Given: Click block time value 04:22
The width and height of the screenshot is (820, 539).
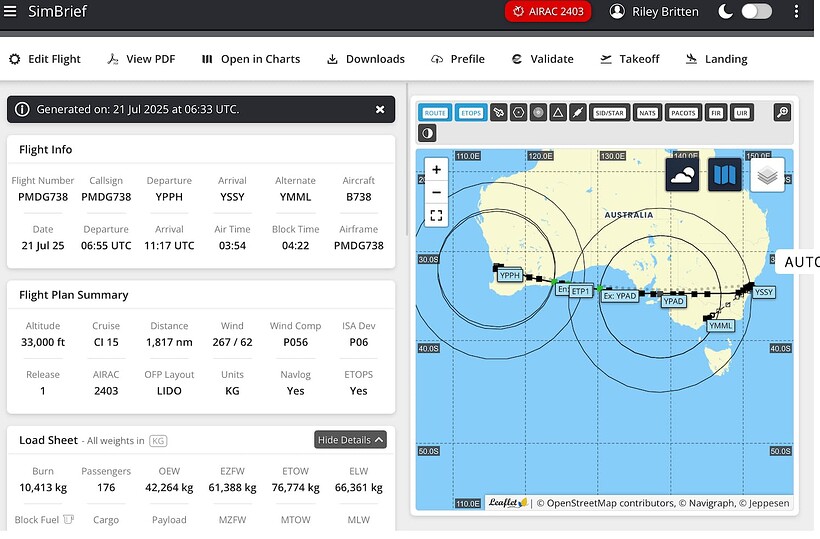Looking at the screenshot, I should tap(295, 245).
